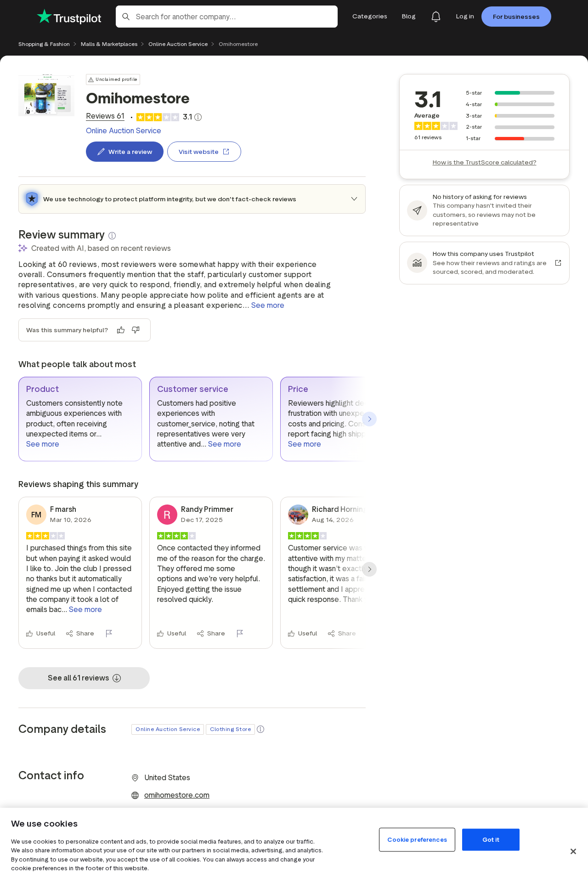The height and width of the screenshot is (873, 588).
Task: Flag F marsh's review
Action: point(109,634)
